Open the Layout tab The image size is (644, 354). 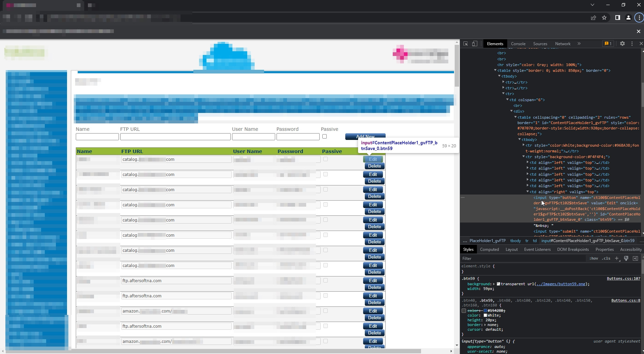(x=511, y=249)
